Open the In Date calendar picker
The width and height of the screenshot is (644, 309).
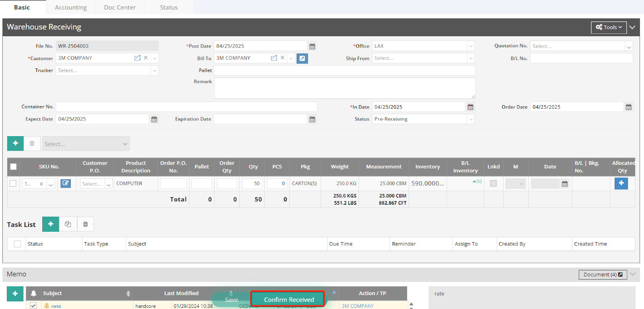pos(470,107)
